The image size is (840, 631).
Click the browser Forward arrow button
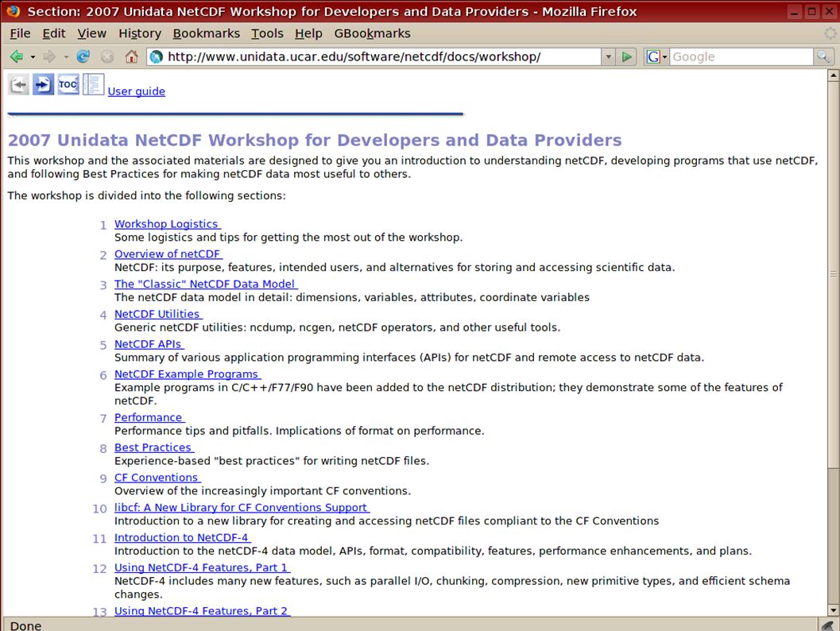pyautogui.click(x=48, y=56)
